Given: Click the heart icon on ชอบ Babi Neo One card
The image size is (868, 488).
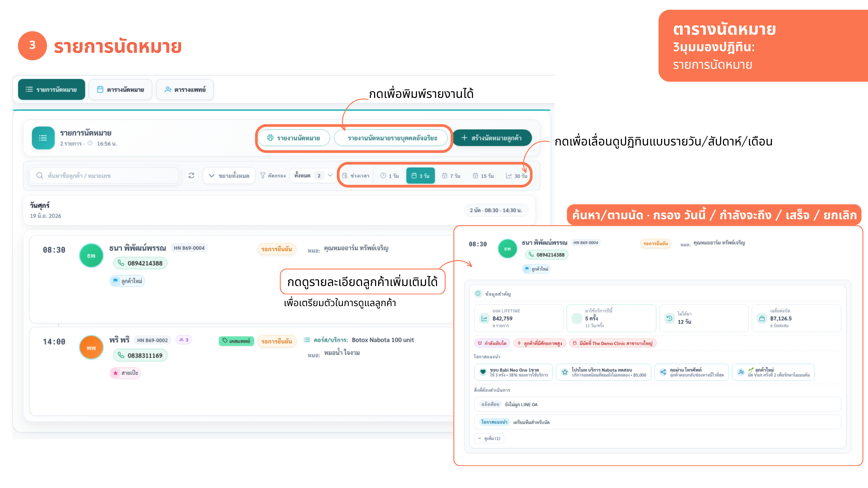Looking at the screenshot, I should [483, 372].
